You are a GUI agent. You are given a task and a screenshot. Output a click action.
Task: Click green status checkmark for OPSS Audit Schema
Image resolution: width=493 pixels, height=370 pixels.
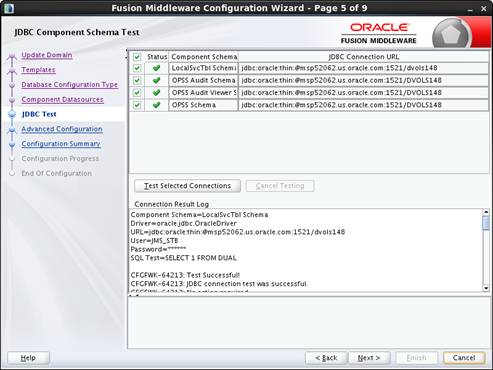tap(156, 80)
